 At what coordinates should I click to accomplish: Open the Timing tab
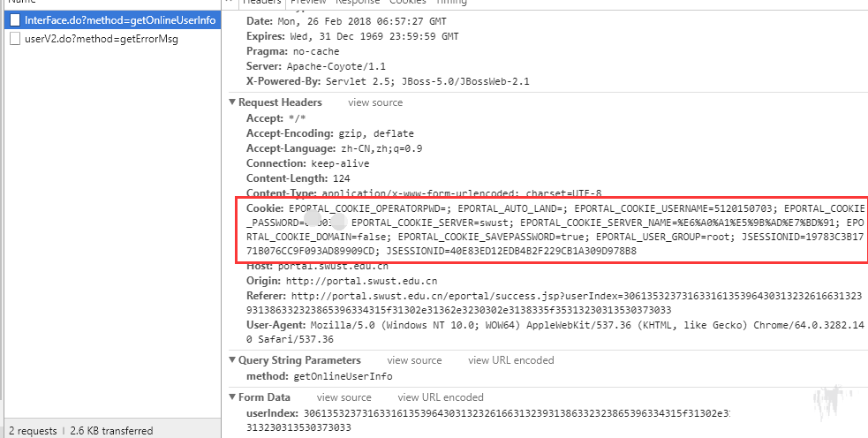[451, 3]
